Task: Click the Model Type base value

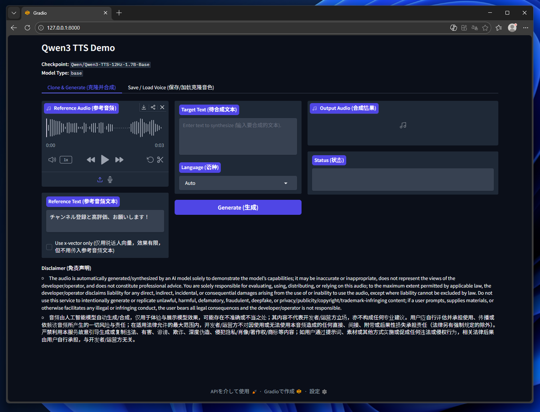Action: 76,73
